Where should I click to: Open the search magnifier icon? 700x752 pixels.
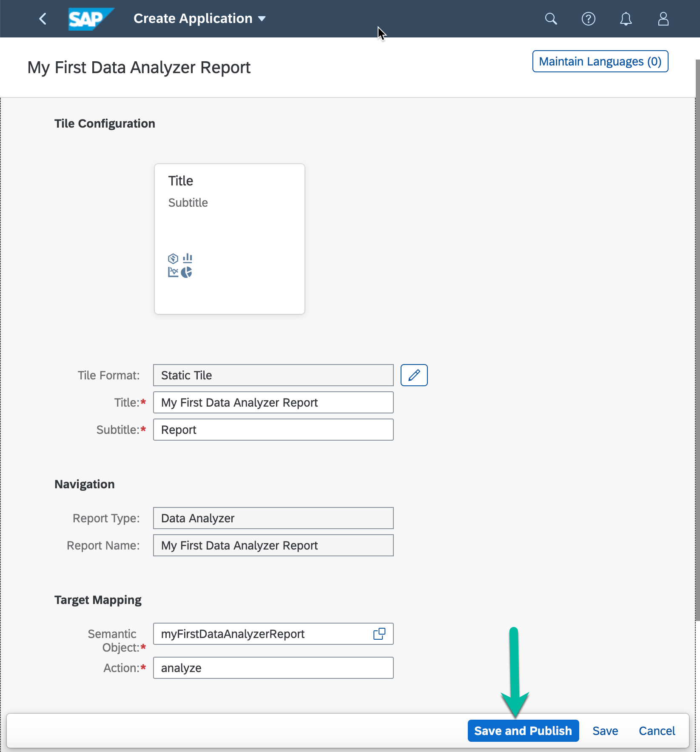[x=551, y=19]
